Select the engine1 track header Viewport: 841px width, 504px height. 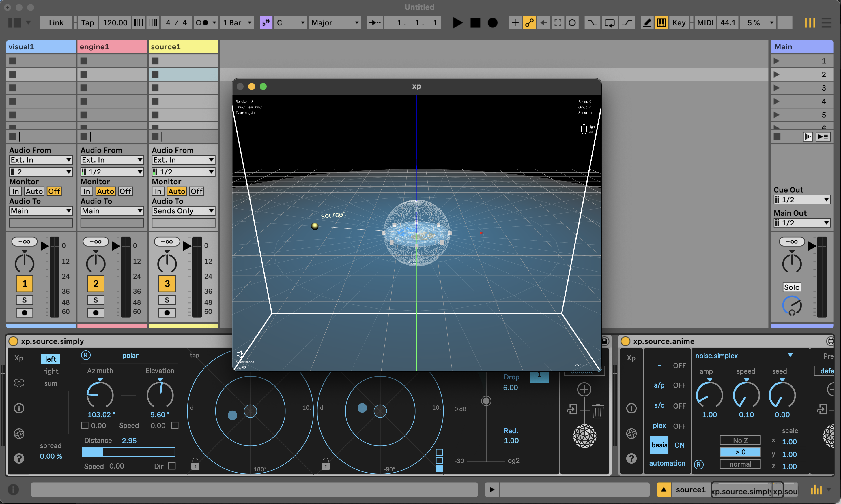pos(112,47)
